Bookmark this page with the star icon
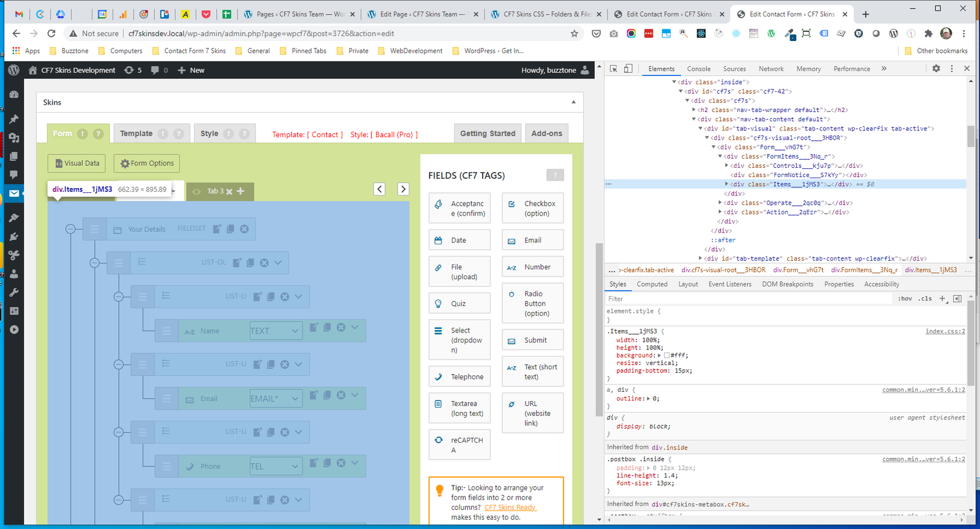This screenshot has width=980, height=529. 574,34
